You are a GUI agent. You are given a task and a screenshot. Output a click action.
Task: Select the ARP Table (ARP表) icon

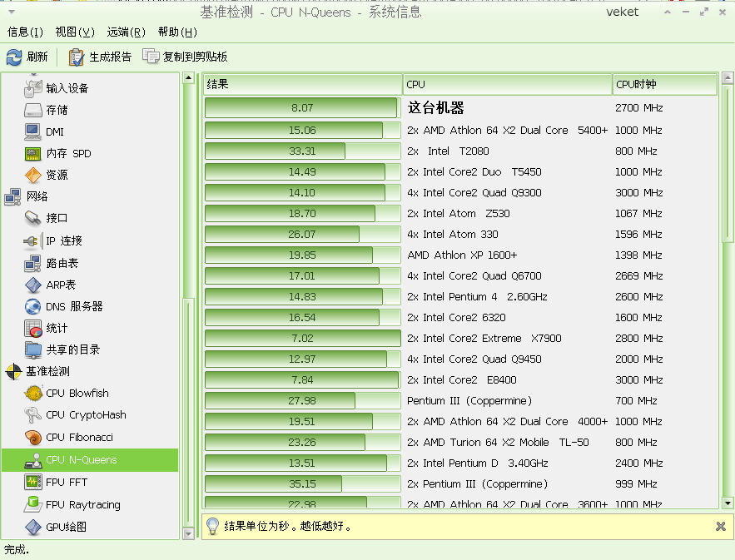point(32,285)
